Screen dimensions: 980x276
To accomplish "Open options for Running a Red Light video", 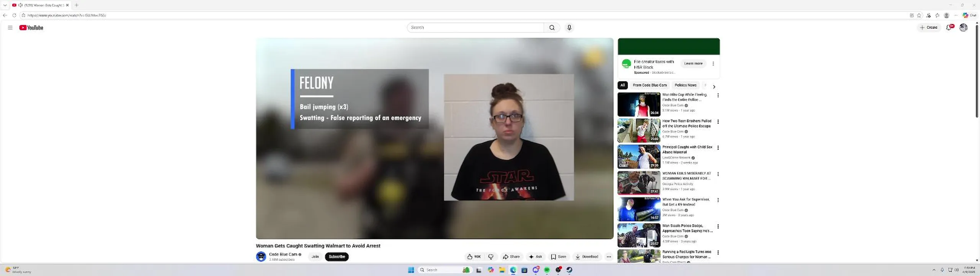I will 718,253.
